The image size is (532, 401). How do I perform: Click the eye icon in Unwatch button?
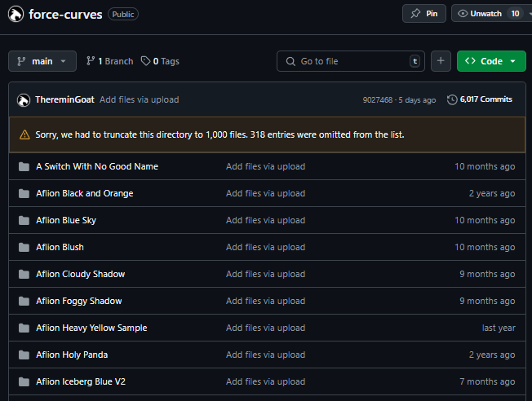click(463, 14)
